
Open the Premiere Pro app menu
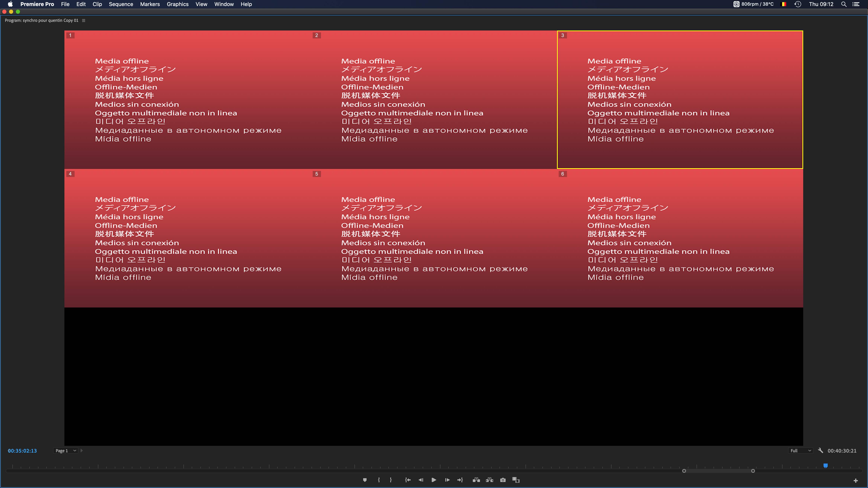(x=37, y=4)
